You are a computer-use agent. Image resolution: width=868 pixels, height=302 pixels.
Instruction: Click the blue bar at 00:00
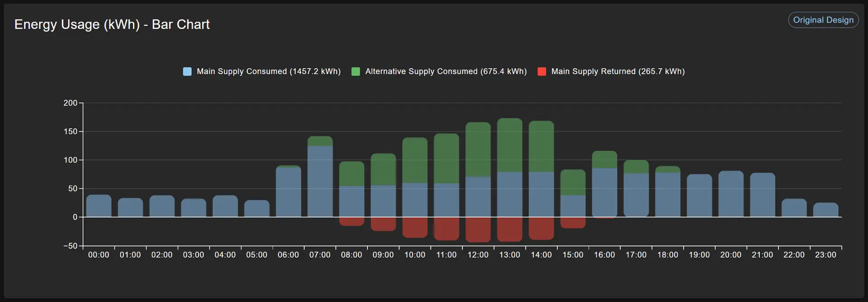pos(99,206)
